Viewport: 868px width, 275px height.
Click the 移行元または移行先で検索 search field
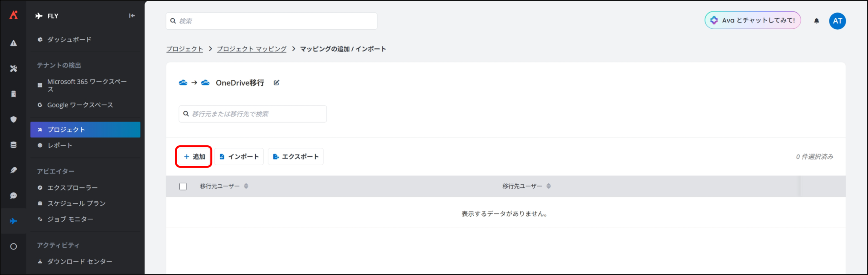[x=253, y=114]
